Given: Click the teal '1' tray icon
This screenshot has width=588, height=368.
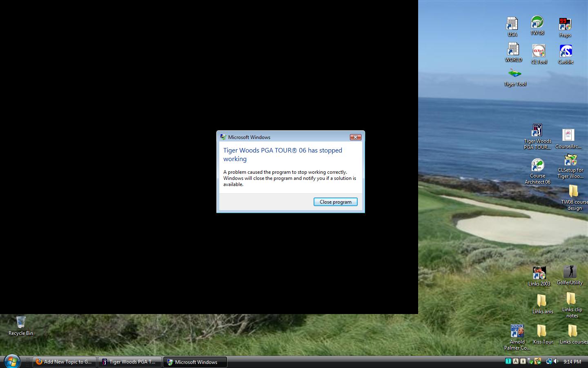Looking at the screenshot, I should click(508, 361).
